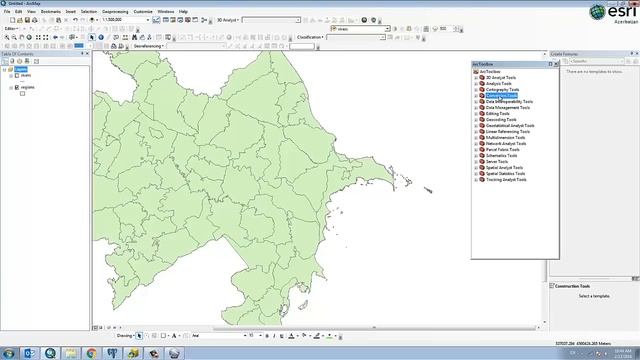
Task: Select the Zoom Out magnifier tool
Action: point(14,37)
